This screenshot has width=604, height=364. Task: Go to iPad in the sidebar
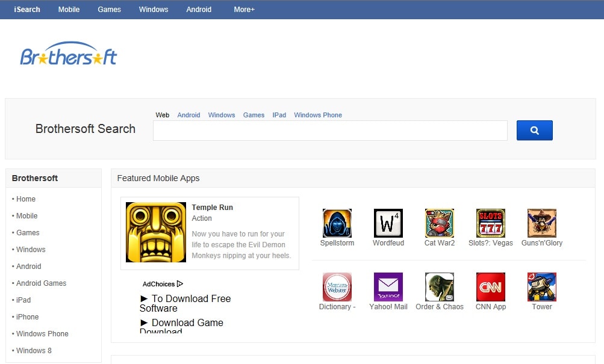[23, 300]
